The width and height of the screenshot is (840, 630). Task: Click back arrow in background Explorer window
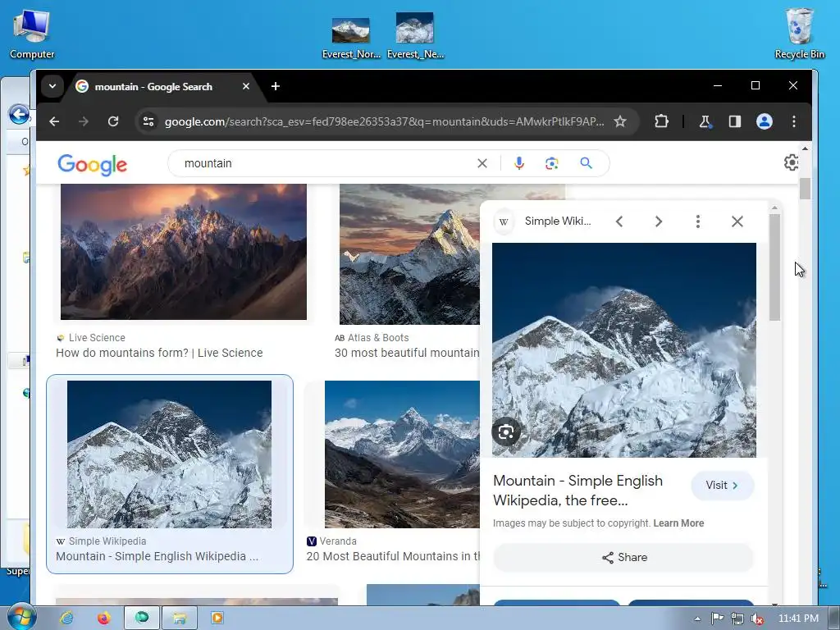pos(18,114)
